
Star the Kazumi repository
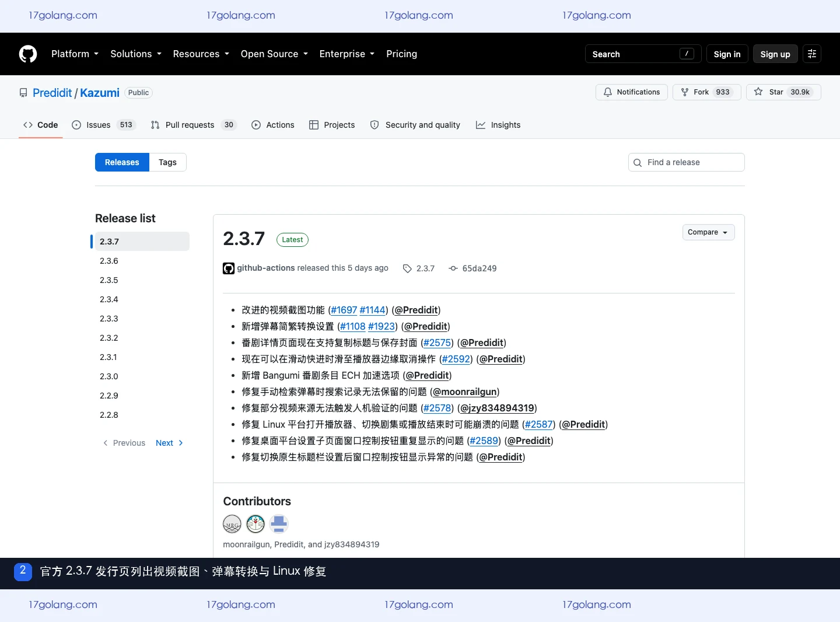(783, 92)
